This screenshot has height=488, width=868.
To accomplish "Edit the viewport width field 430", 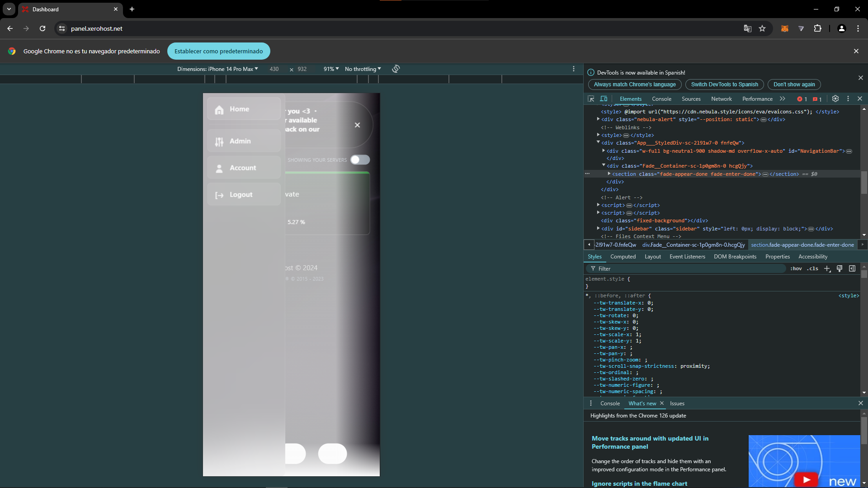I will point(274,69).
